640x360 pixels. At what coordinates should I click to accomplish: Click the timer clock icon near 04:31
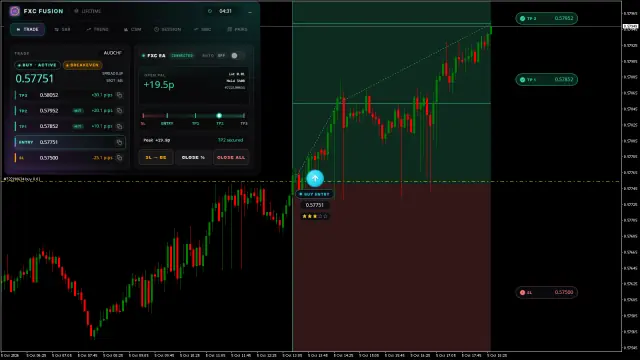(x=210, y=11)
